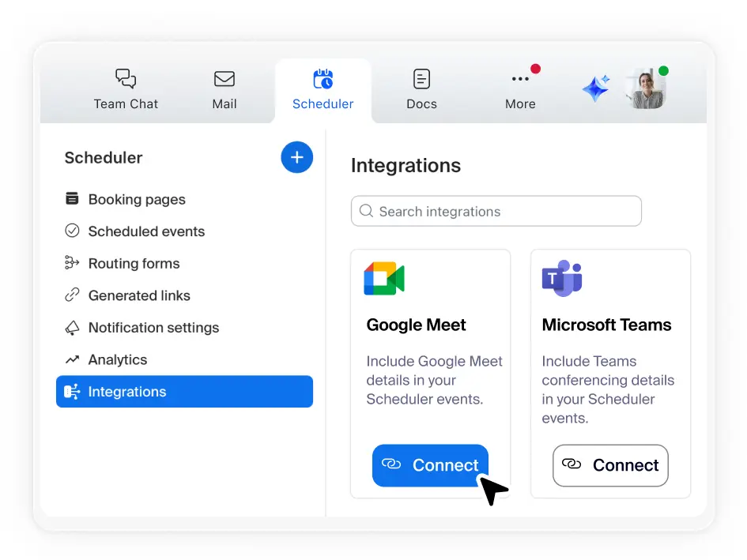This screenshot has height=560, width=747.
Task: Click the Search integrations field
Action: click(496, 212)
